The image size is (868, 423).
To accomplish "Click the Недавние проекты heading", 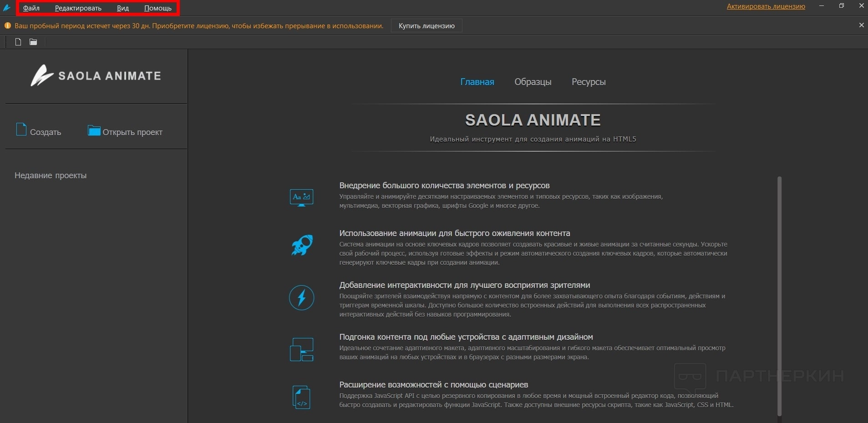I will pyautogui.click(x=51, y=176).
